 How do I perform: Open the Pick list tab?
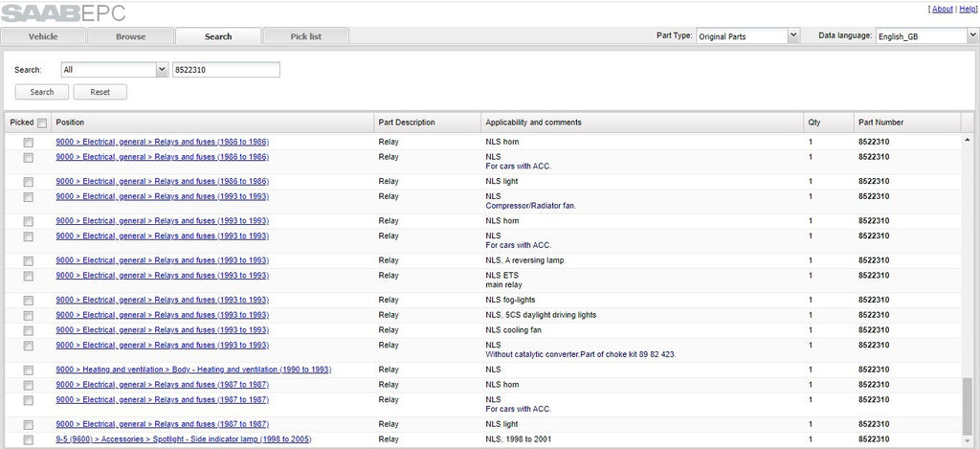305,36
